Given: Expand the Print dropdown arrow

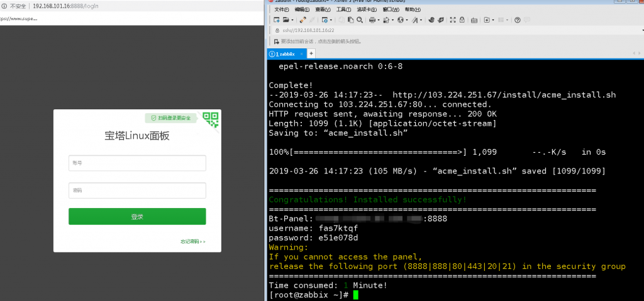Looking at the screenshot, I should tap(378, 19).
